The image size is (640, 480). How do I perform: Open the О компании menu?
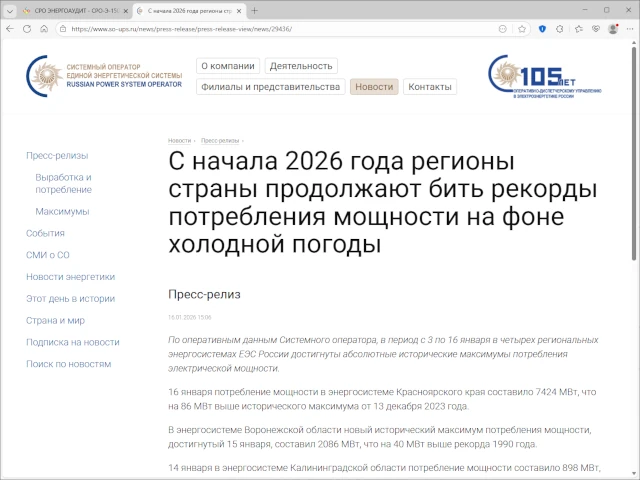228,66
